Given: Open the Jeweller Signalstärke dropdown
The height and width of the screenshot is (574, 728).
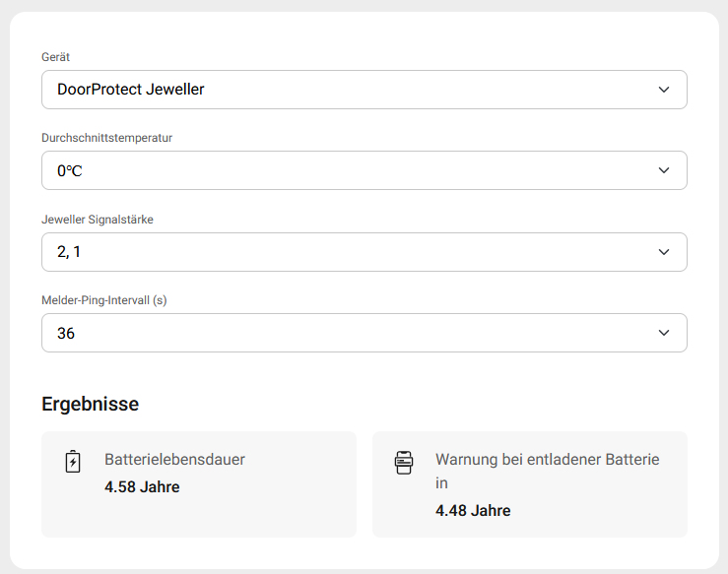Looking at the screenshot, I should click(x=364, y=252).
